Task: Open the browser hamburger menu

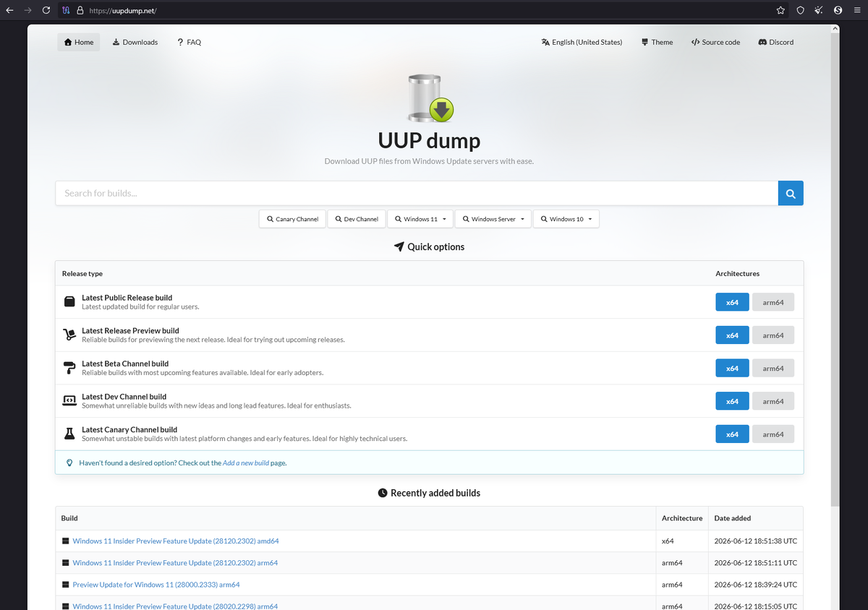Action: pos(856,11)
